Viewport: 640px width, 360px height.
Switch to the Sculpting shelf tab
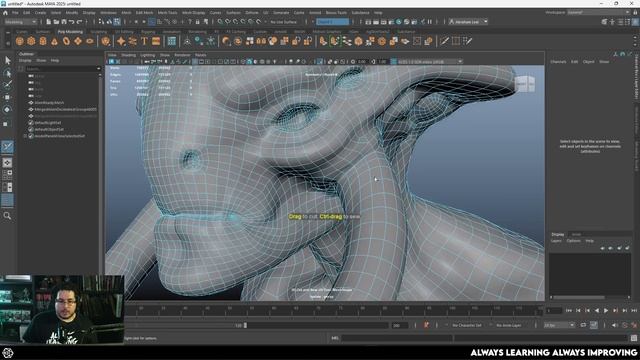click(x=98, y=31)
